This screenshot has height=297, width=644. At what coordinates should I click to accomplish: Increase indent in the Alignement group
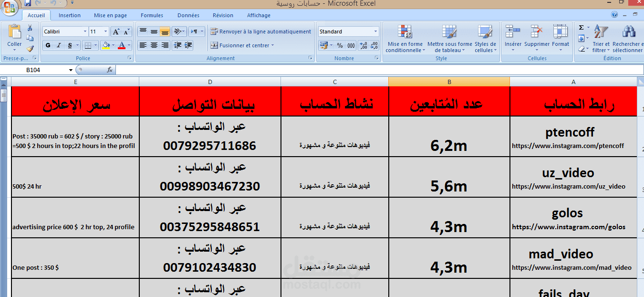point(188,45)
